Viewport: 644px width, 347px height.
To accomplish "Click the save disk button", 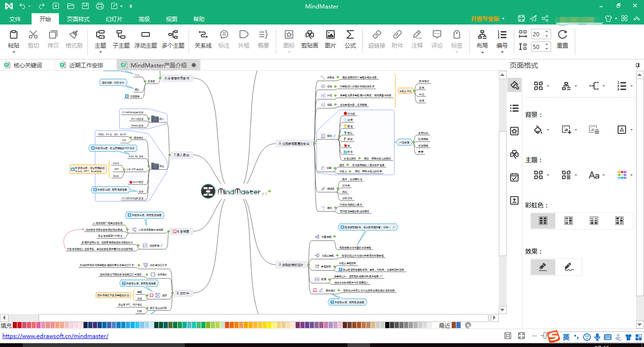I will 85,6.
